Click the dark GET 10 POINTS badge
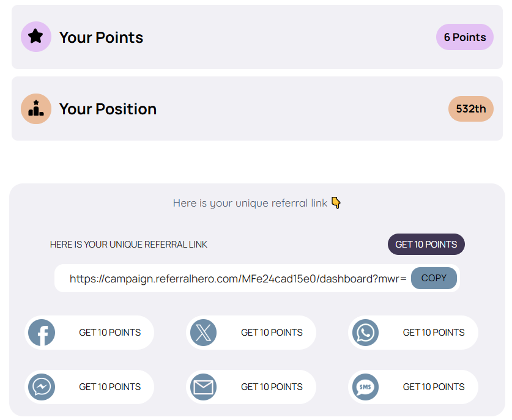Viewport: 512px width, 420px height. pos(426,245)
